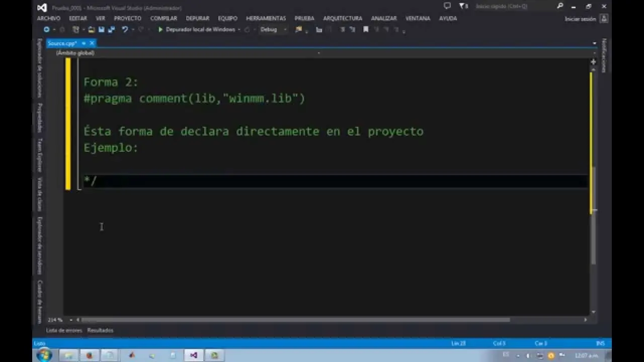Screen dimensions: 644x362
Task: Close the Source.cpp tab
Action: point(92,43)
